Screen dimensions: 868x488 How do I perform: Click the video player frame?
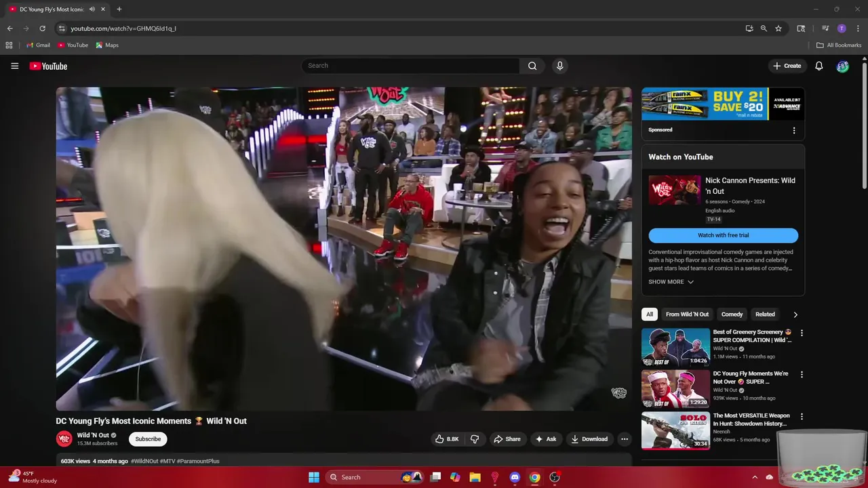point(343,249)
